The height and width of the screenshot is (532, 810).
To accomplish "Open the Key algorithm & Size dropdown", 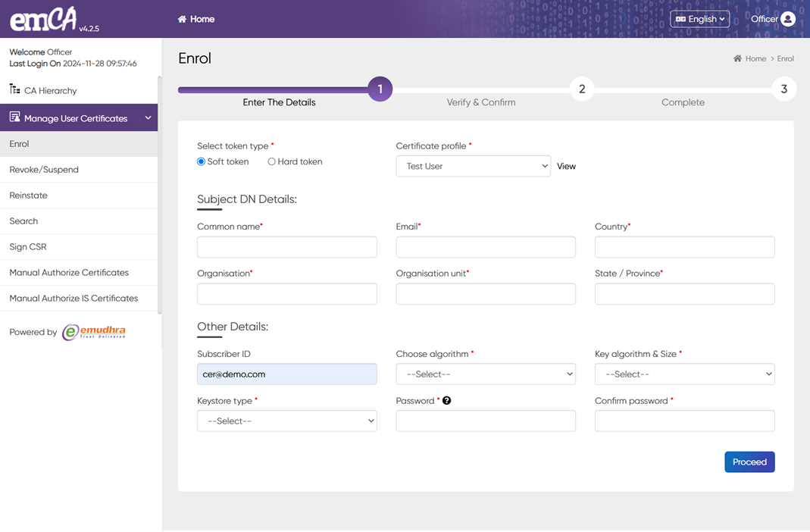I will click(683, 374).
